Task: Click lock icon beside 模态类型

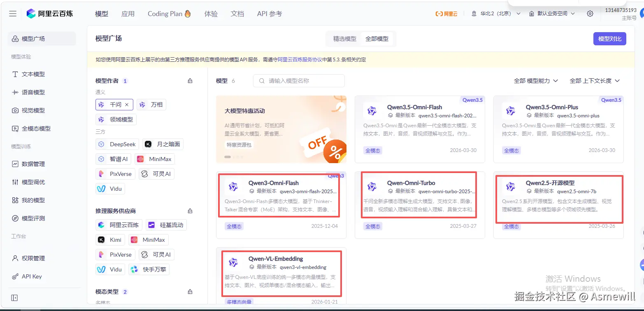Action: [190, 292]
